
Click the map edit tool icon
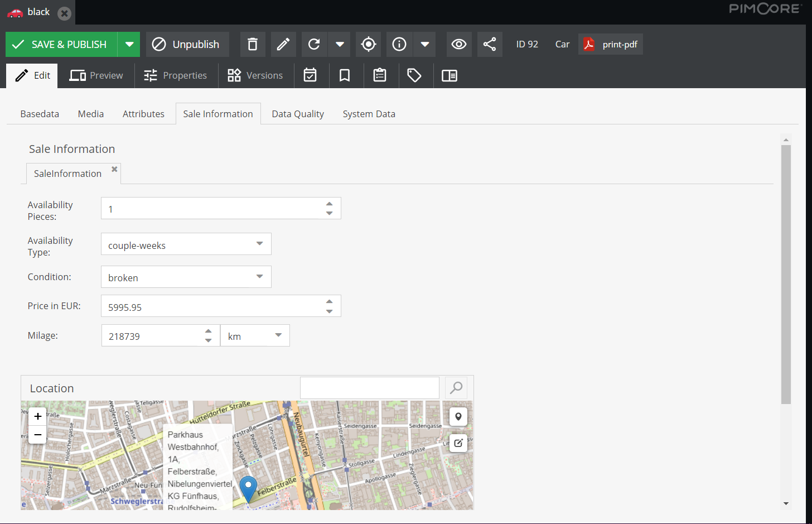click(x=458, y=443)
